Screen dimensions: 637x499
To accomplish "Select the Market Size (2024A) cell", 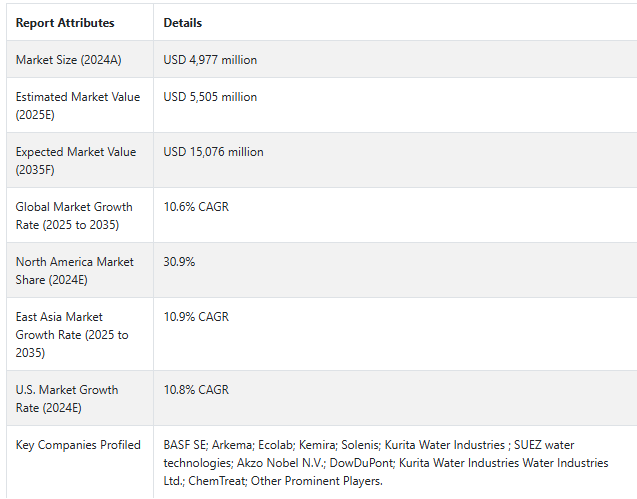I will tap(68, 60).
